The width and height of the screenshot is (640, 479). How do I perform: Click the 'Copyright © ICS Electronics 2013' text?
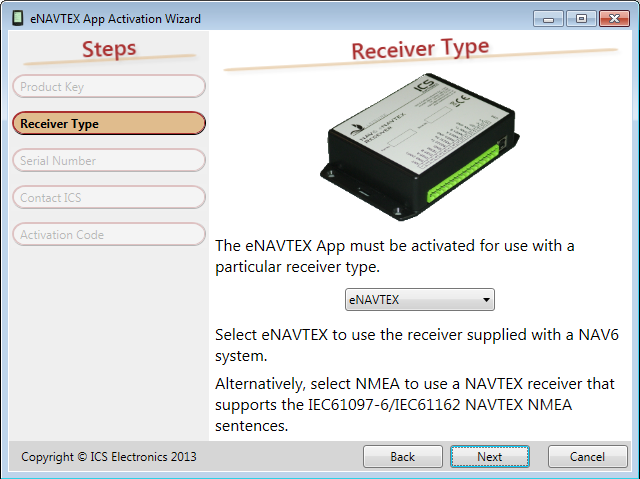[109, 457]
